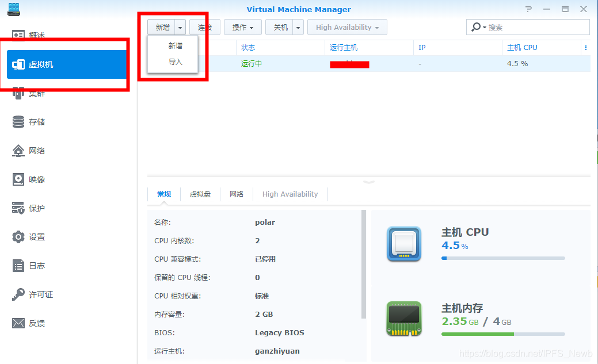This screenshot has height=364, width=598.
Task: Click the search magnifier icon
Action: tap(476, 27)
